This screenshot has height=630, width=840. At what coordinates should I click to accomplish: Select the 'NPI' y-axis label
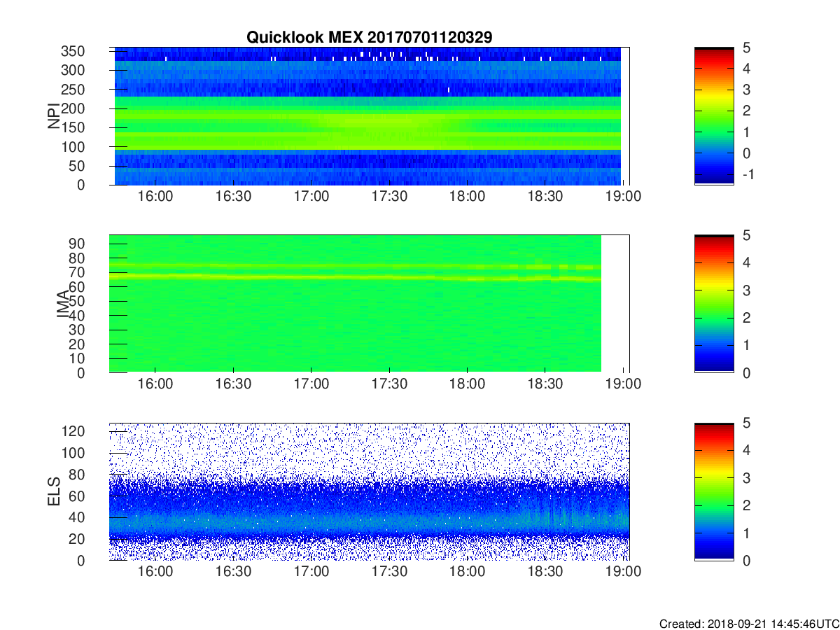tap(55, 116)
